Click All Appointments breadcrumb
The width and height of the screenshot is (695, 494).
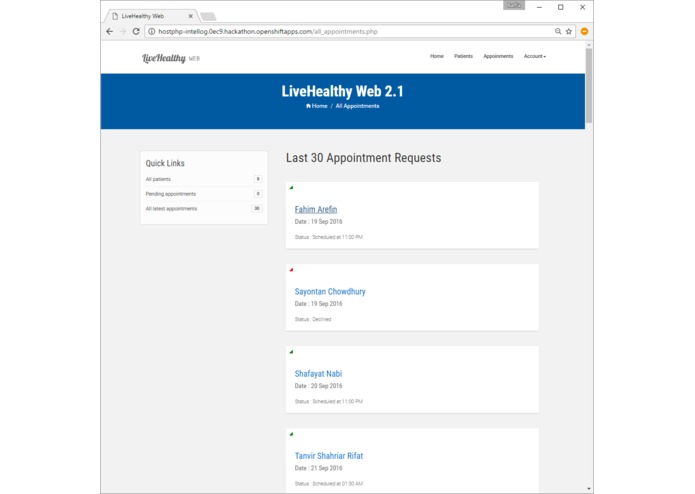tap(357, 106)
